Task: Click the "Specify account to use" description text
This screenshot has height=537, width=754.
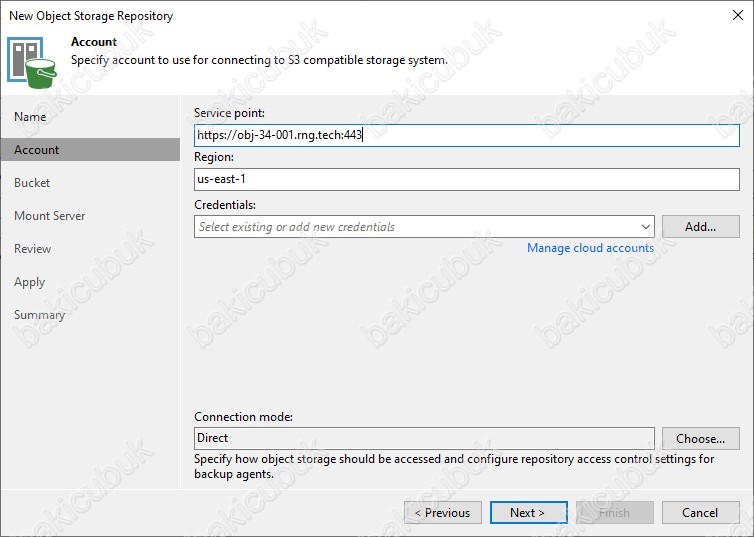Action: [259, 61]
